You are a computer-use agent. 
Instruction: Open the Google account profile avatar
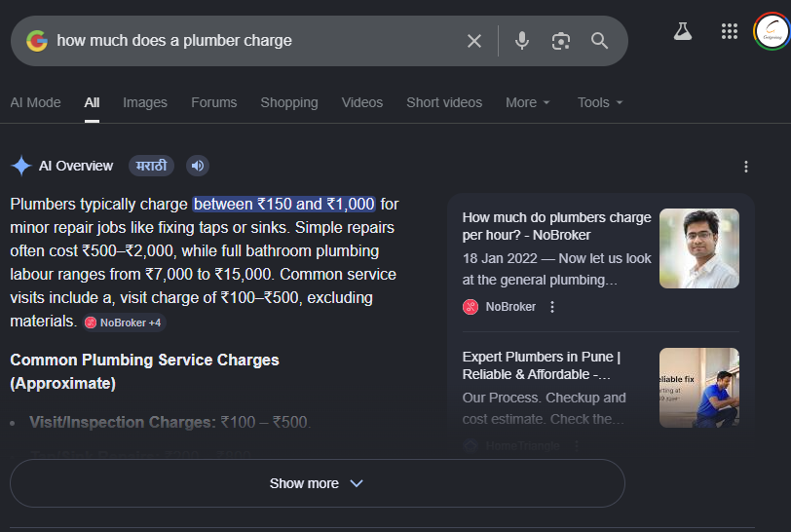tap(772, 31)
